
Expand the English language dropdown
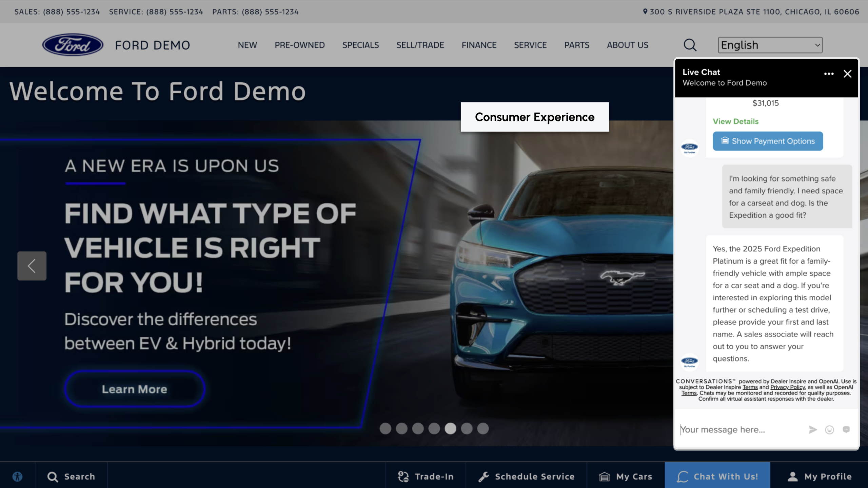770,45
